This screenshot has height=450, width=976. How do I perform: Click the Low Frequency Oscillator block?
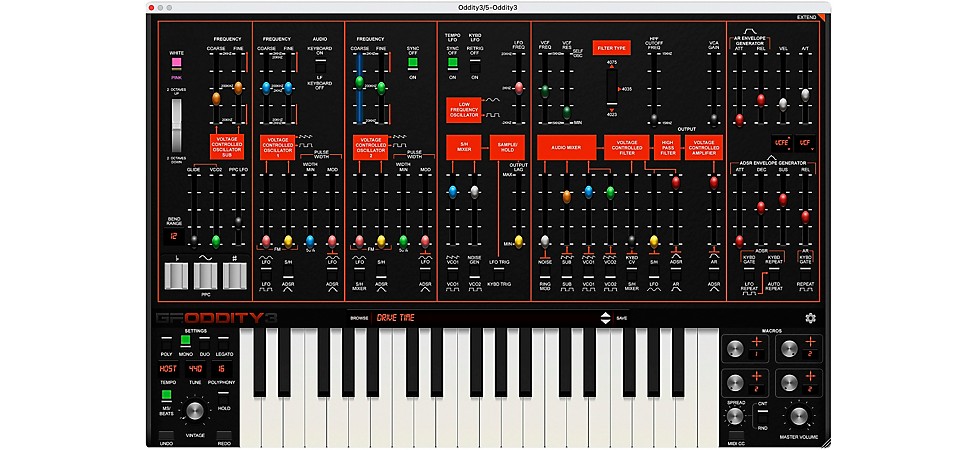pos(464,110)
